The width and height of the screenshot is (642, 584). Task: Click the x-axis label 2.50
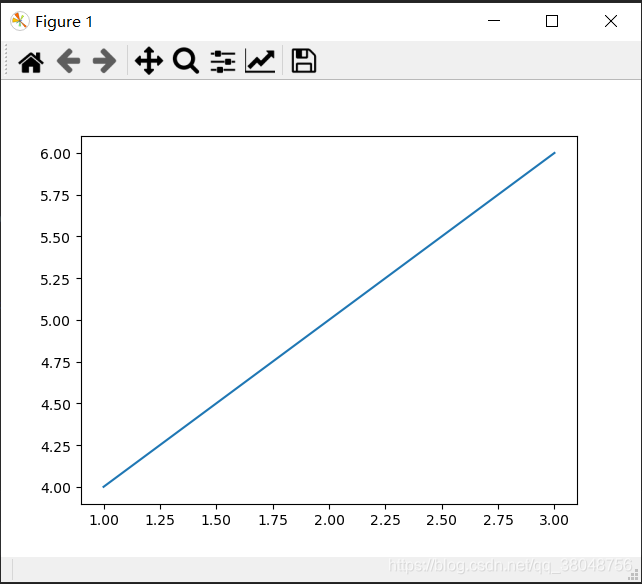coord(441,520)
